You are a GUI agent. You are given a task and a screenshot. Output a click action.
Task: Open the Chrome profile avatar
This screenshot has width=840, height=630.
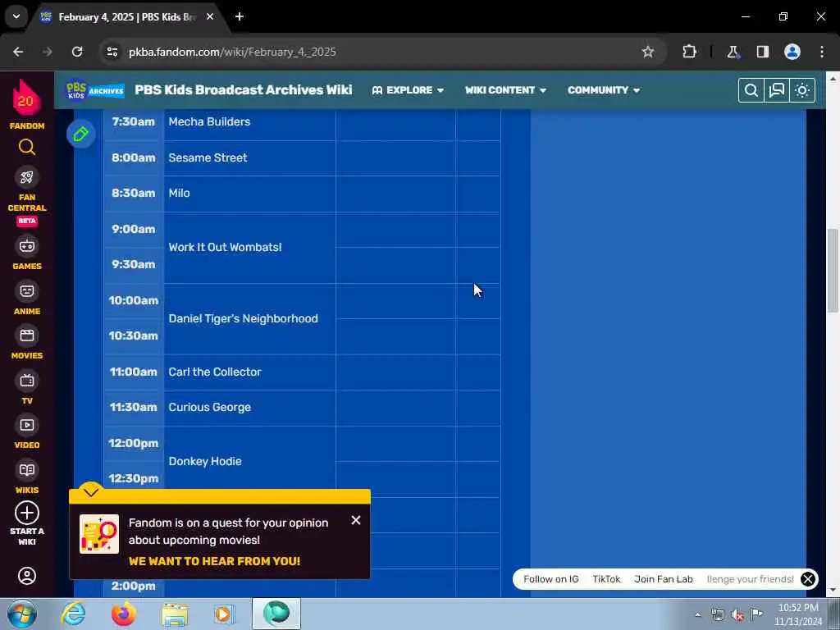(x=792, y=52)
